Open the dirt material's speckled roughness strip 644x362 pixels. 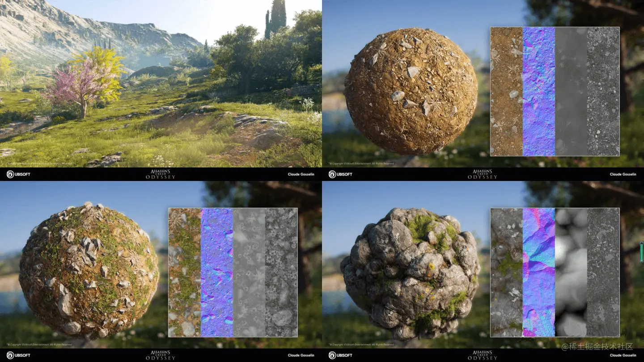603,92
